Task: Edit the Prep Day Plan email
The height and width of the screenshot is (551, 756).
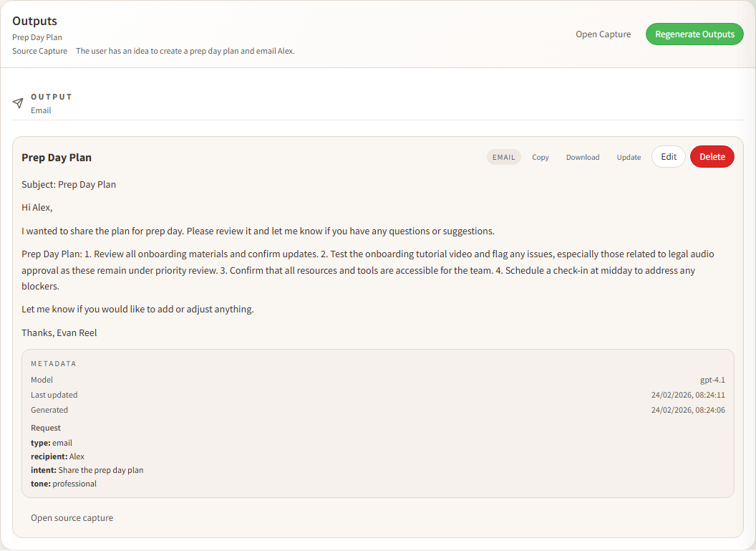Action: (668, 156)
